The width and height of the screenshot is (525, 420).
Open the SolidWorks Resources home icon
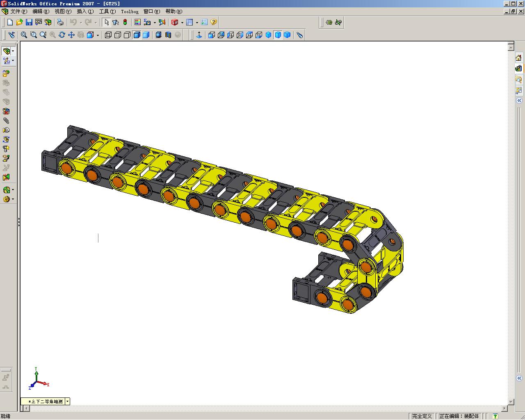[519, 58]
